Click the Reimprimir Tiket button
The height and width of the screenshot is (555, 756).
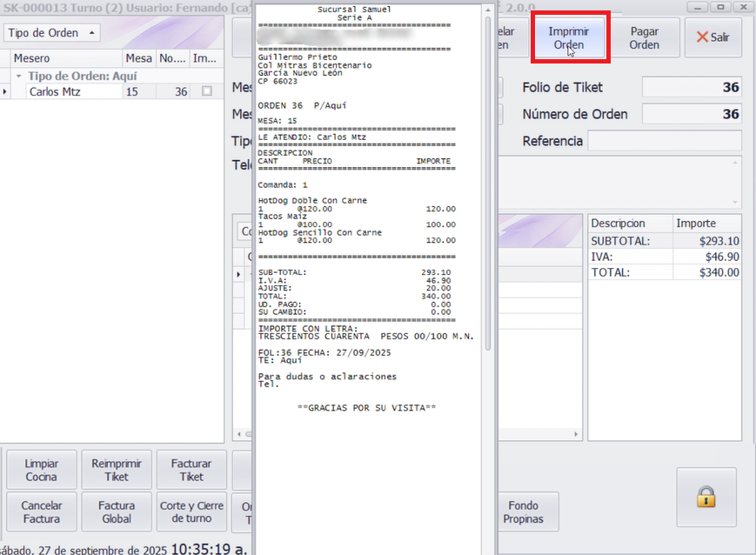[117, 471]
